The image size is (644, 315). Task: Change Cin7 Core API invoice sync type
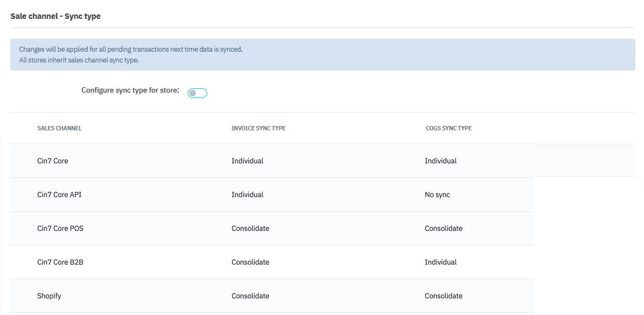247,195
